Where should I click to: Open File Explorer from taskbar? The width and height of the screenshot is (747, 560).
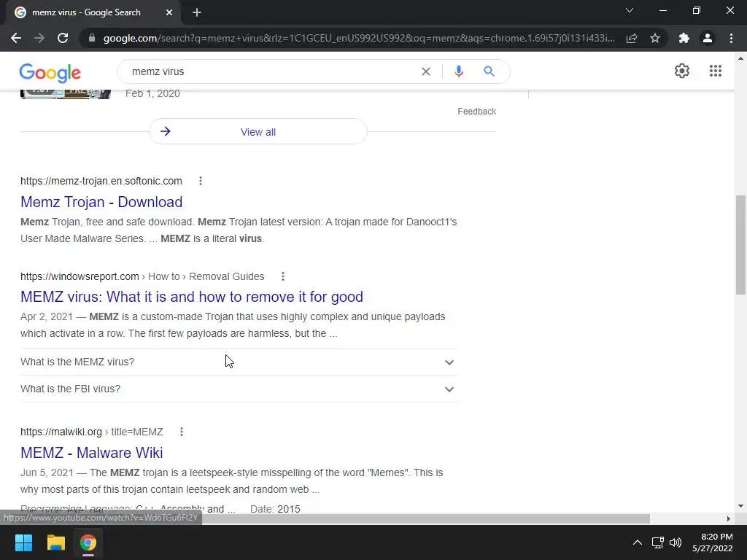55,542
